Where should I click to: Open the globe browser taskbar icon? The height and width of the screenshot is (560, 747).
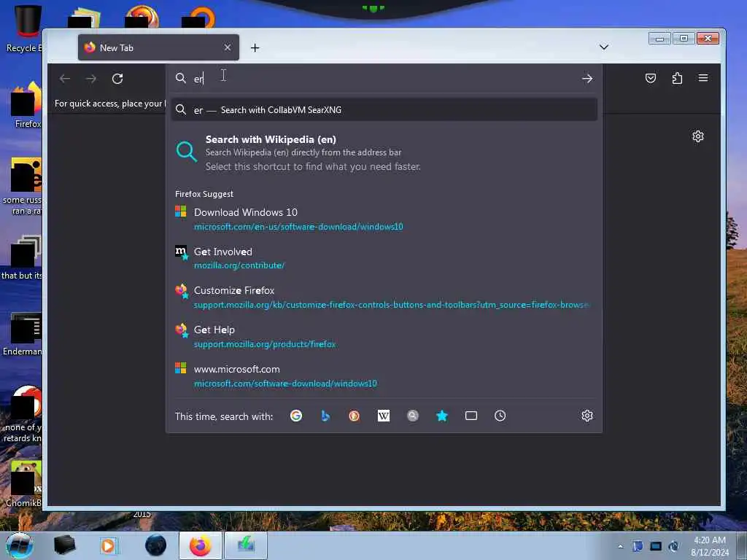(x=156, y=545)
